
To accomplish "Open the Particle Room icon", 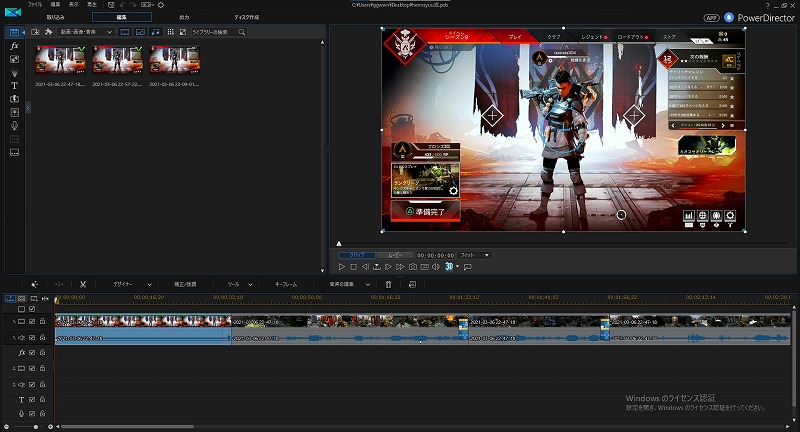I will click(x=14, y=72).
